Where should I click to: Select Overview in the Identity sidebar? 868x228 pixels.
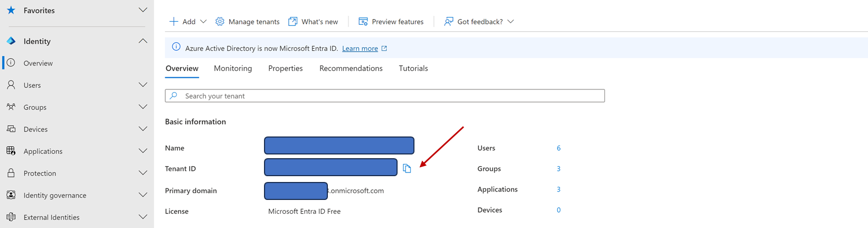point(38,63)
